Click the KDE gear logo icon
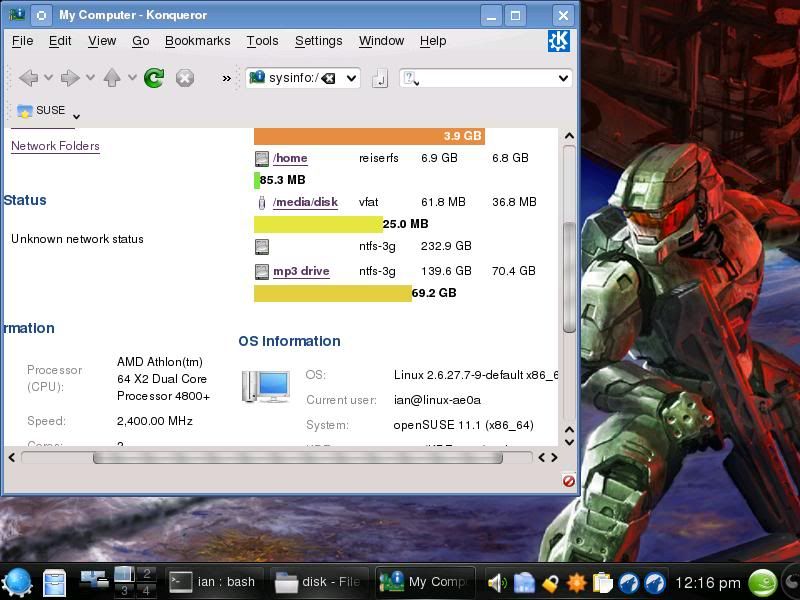The height and width of the screenshot is (600, 800). point(559,41)
